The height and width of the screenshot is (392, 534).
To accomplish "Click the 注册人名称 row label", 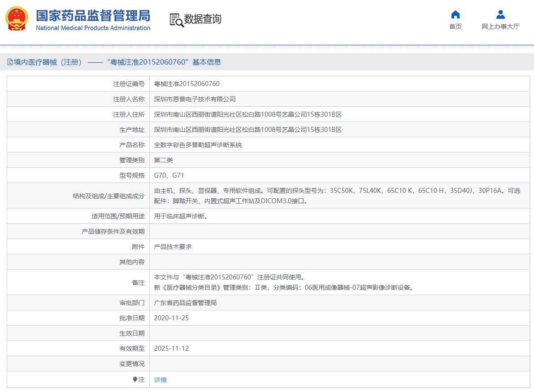I will (x=129, y=99).
